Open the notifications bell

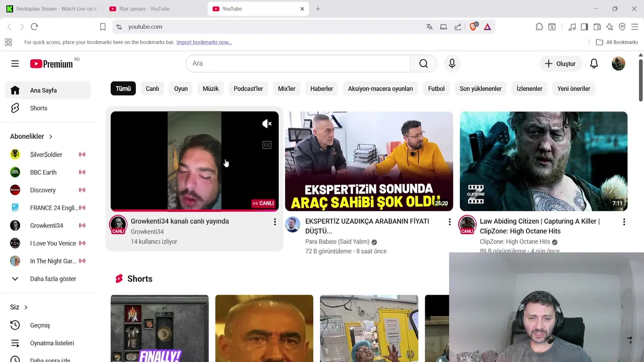pos(594,64)
